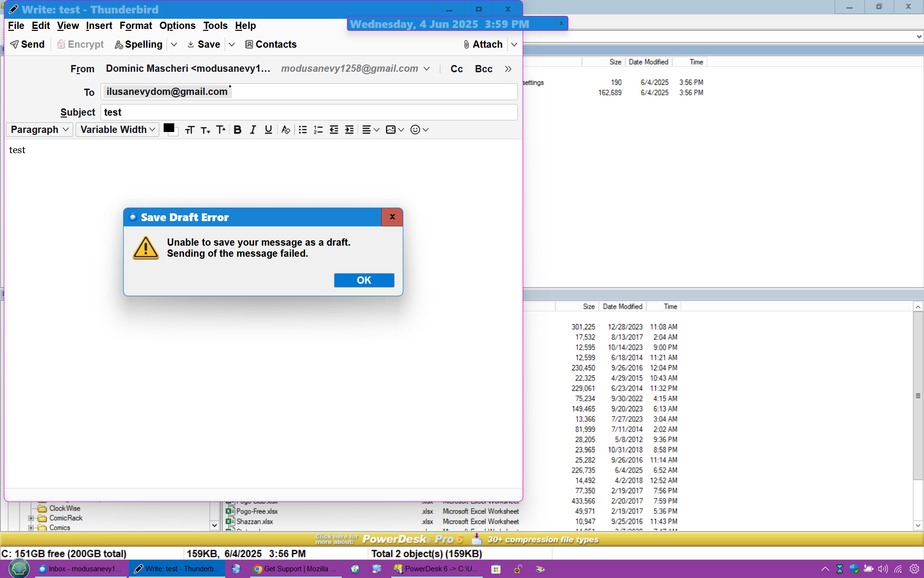Click the remove text styling icon
Image resolution: width=924 pixels, height=578 pixels.
coord(286,130)
